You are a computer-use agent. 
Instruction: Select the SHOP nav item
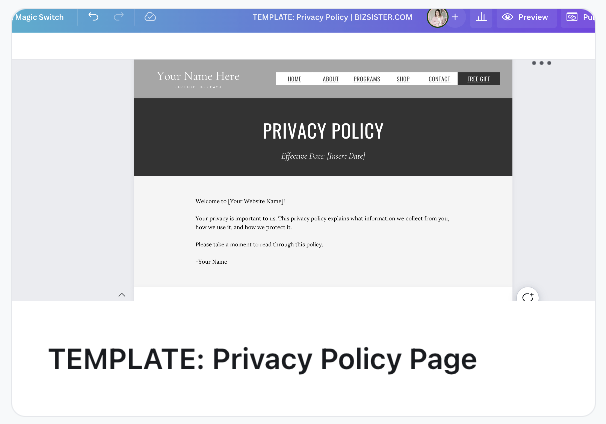pyautogui.click(x=403, y=79)
